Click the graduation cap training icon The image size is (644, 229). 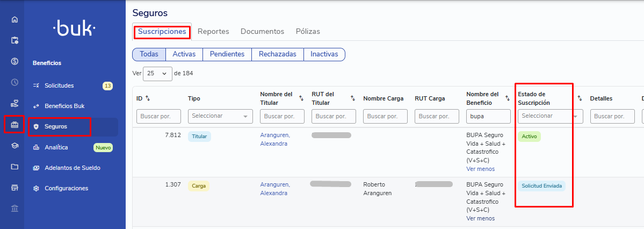pos(15,146)
